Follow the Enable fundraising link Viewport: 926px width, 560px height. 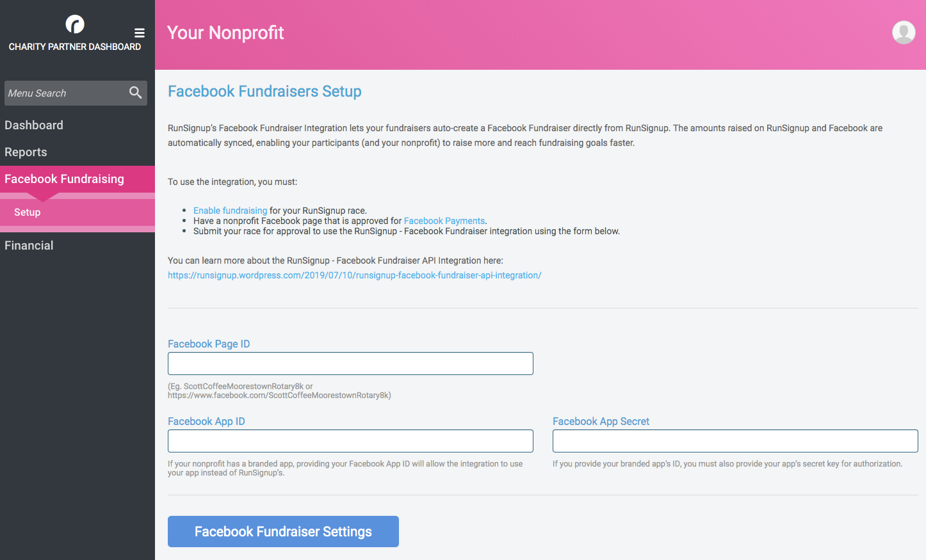click(x=230, y=211)
